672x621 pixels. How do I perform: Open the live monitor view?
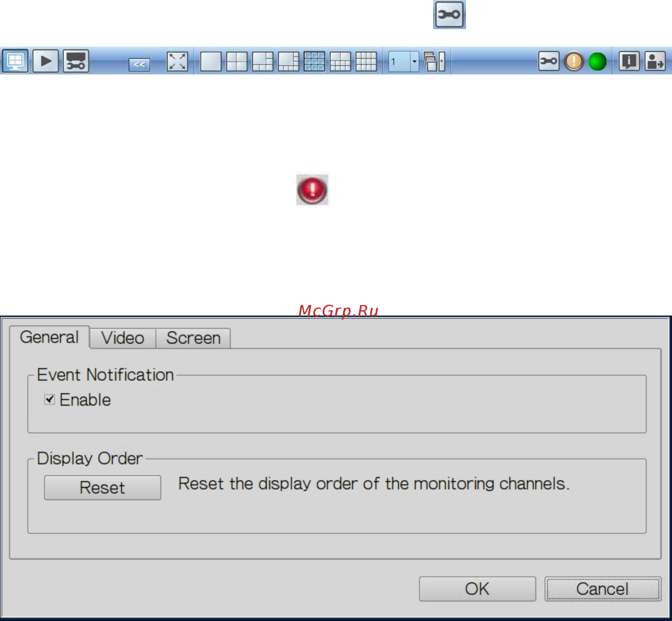[15, 61]
